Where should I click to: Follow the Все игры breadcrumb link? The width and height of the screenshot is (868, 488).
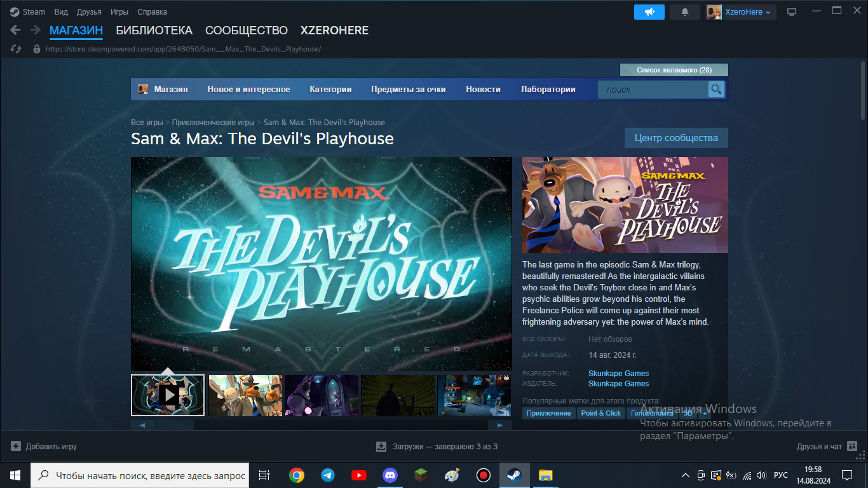point(147,123)
